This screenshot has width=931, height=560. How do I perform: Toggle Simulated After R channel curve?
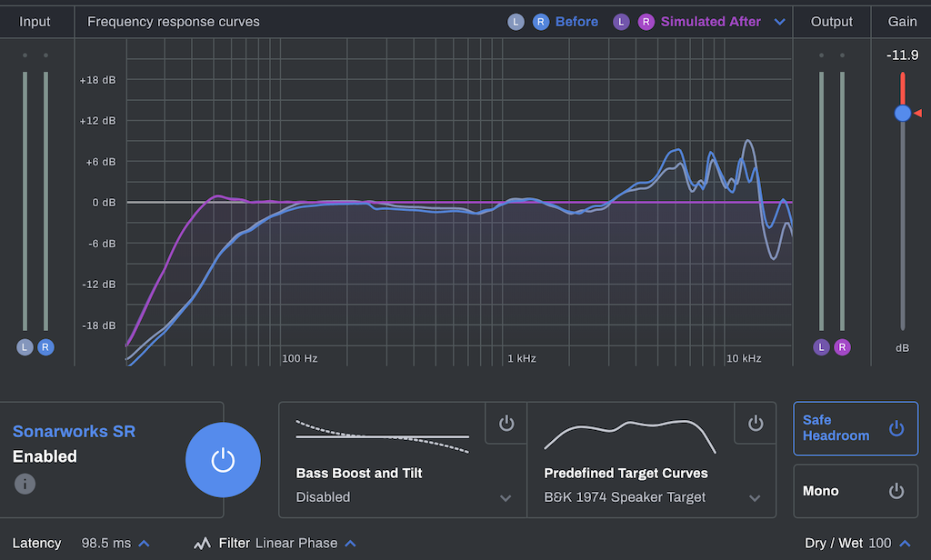click(646, 22)
